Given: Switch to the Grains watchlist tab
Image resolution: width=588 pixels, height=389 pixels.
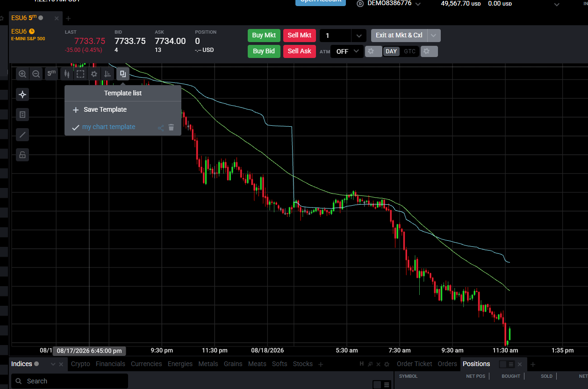Looking at the screenshot, I should click(x=233, y=364).
